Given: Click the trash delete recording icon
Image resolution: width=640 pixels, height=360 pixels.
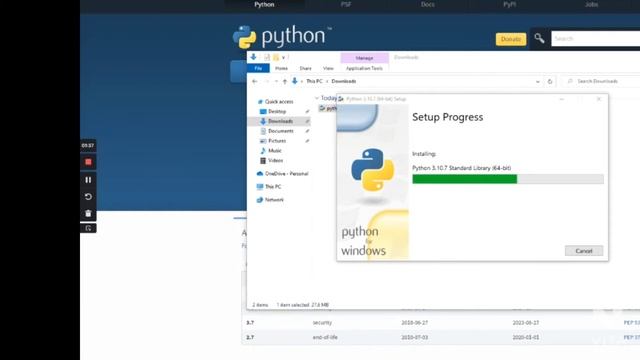Looking at the screenshot, I should pyautogui.click(x=88, y=213).
